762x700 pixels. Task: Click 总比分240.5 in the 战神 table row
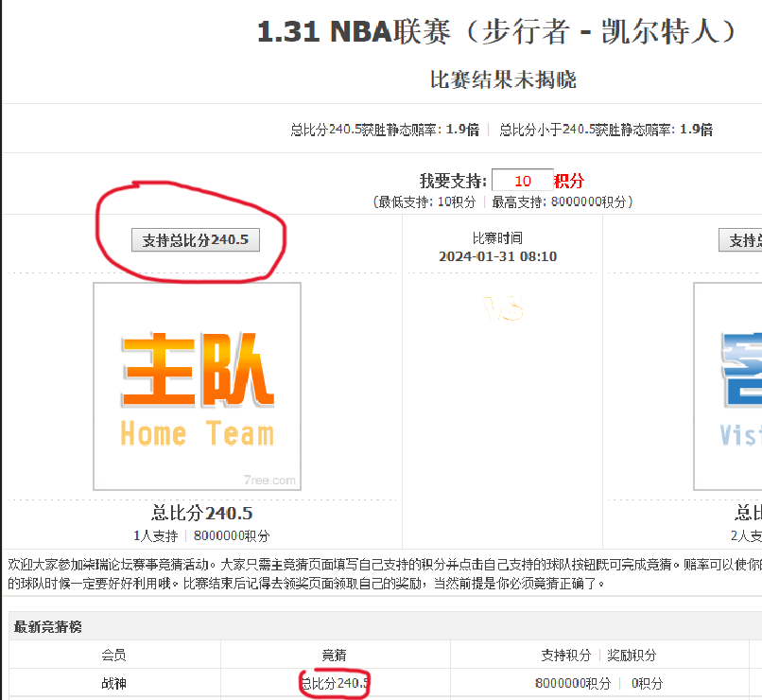[335, 683]
